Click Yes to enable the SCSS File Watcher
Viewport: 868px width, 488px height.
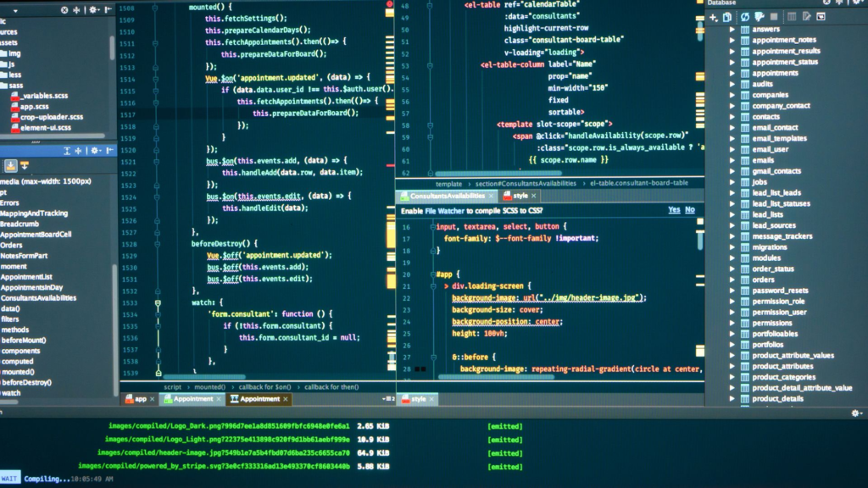pos(674,208)
